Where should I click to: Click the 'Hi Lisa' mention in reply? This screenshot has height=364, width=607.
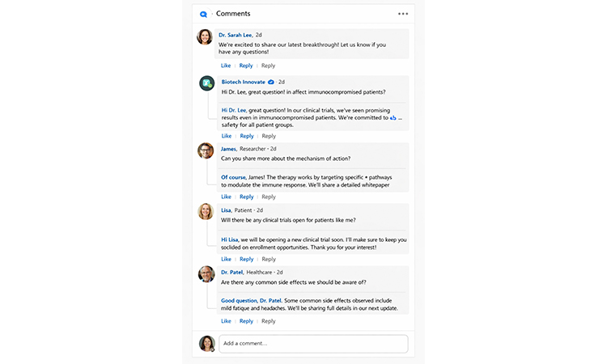[230, 239]
